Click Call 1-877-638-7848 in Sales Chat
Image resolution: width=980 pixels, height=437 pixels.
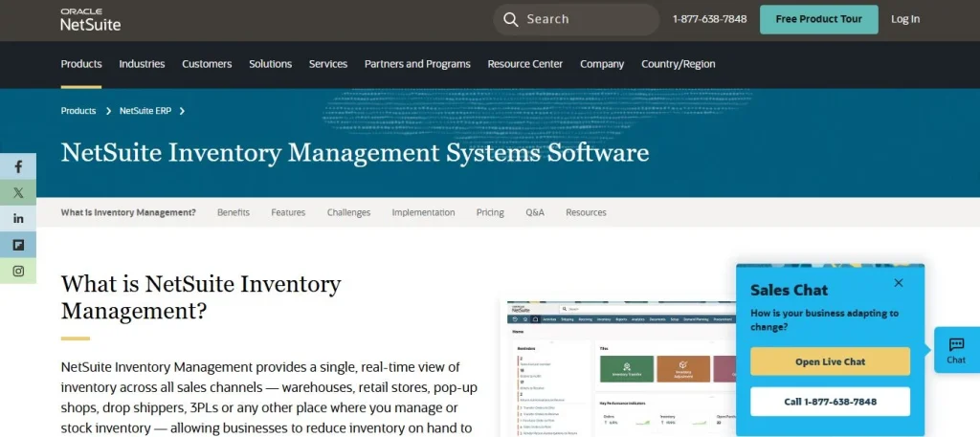pyautogui.click(x=830, y=402)
